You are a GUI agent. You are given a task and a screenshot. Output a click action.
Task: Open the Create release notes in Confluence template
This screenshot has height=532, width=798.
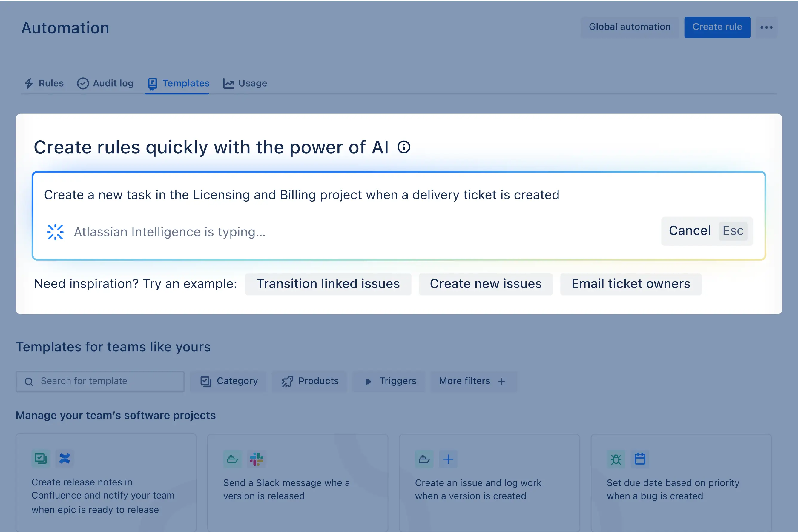[106, 483]
